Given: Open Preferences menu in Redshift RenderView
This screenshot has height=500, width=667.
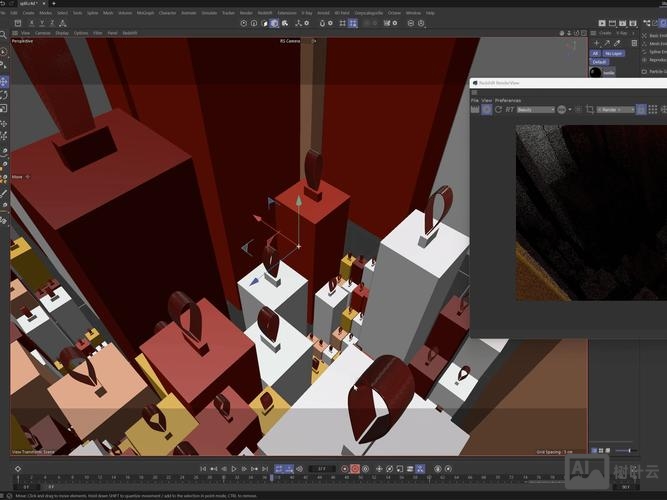Looking at the screenshot, I should click(507, 100).
